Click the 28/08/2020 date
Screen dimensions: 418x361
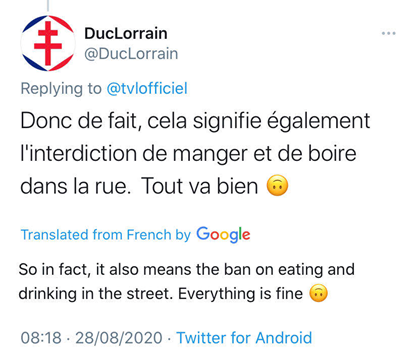(119, 338)
